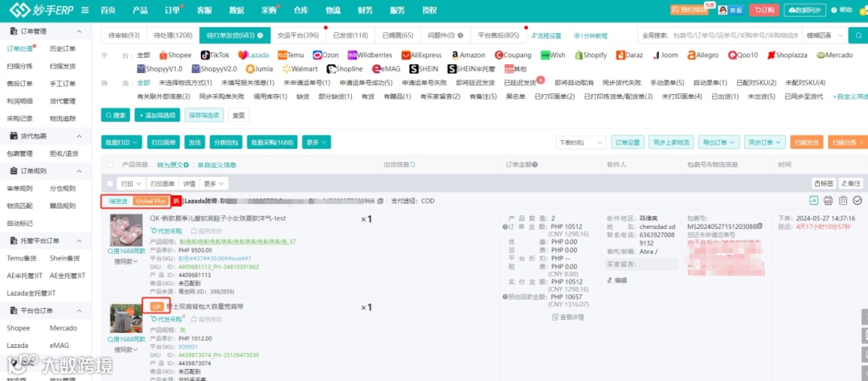
Task: Open the 平台售后(805) tab
Action: (498, 35)
